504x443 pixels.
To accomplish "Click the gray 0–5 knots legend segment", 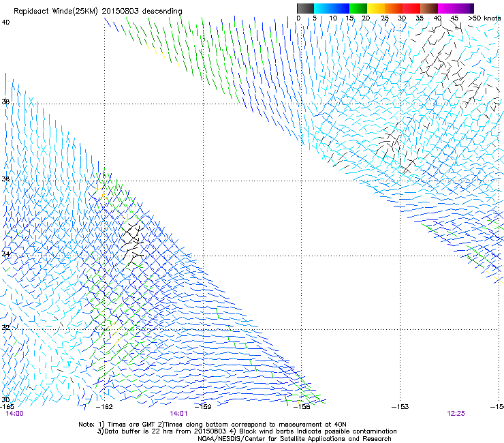I will (305, 8).
